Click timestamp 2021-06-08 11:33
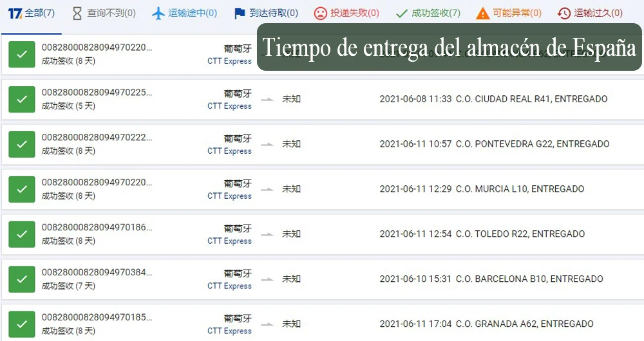The width and height of the screenshot is (644, 341). 415,99
